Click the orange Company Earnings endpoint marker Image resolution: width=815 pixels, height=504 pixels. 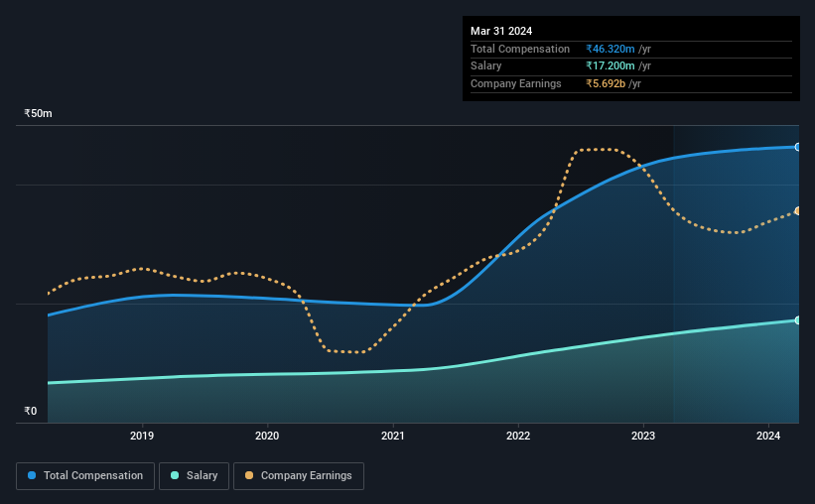coord(798,211)
